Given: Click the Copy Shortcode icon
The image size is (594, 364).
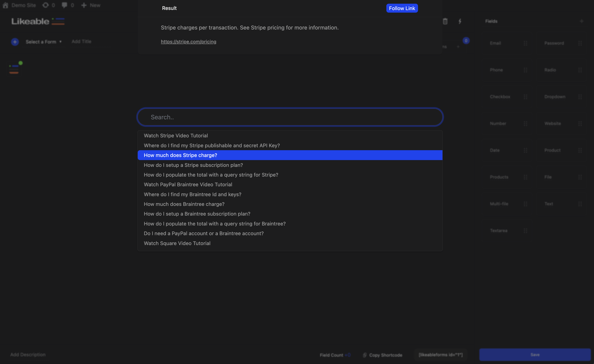Looking at the screenshot, I should pos(364,355).
